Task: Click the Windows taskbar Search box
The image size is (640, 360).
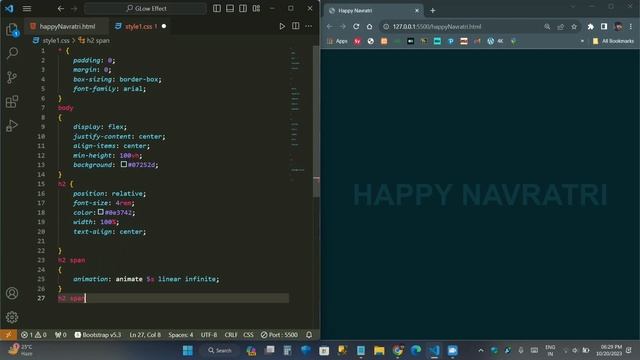Action: point(220,350)
